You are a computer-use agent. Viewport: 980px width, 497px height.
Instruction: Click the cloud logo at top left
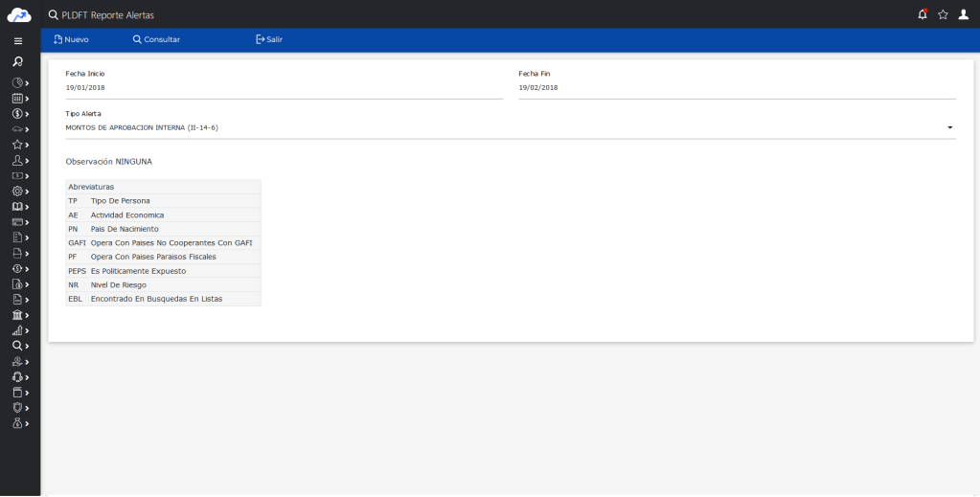(19, 14)
